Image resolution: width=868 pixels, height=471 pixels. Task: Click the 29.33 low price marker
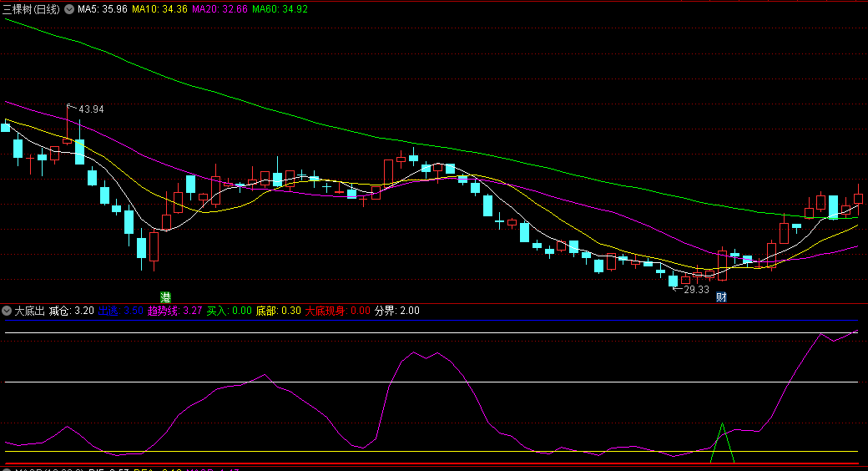point(696,290)
